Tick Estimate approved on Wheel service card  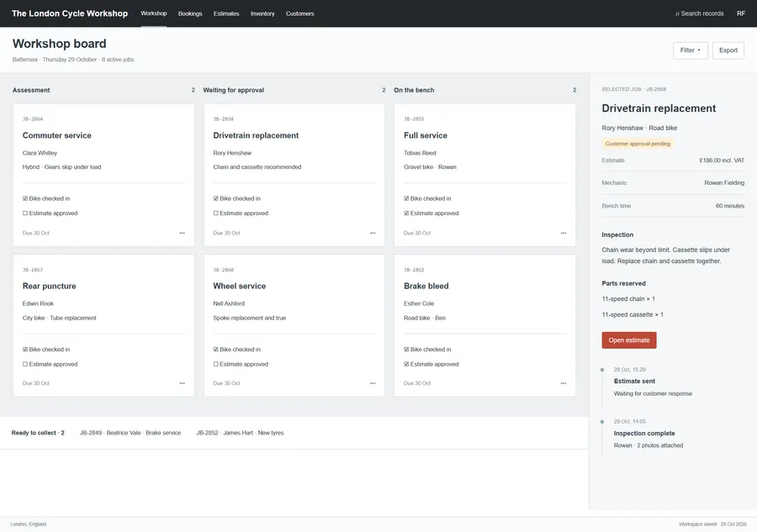tap(216, 364)
